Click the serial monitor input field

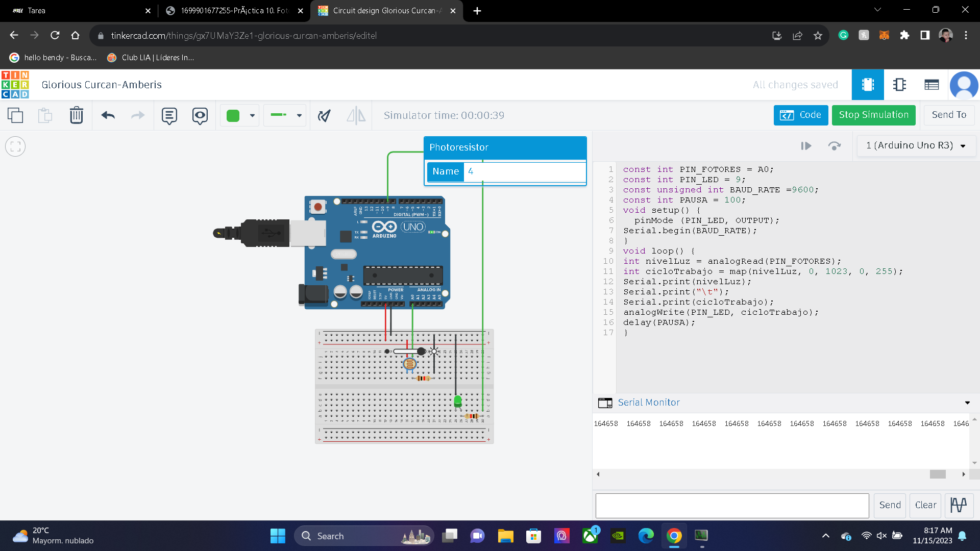click(x=732, y=505)
